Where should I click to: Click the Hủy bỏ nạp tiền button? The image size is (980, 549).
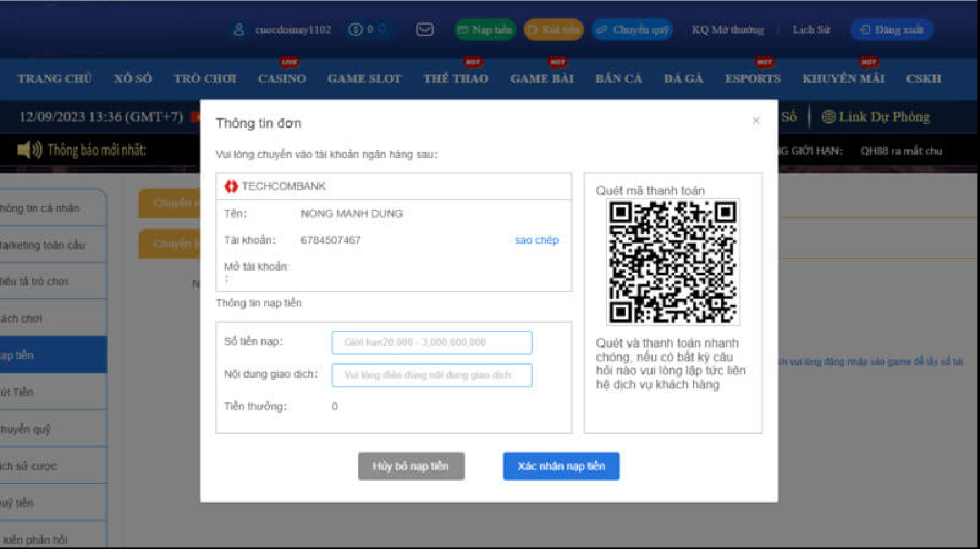point(411,465)
